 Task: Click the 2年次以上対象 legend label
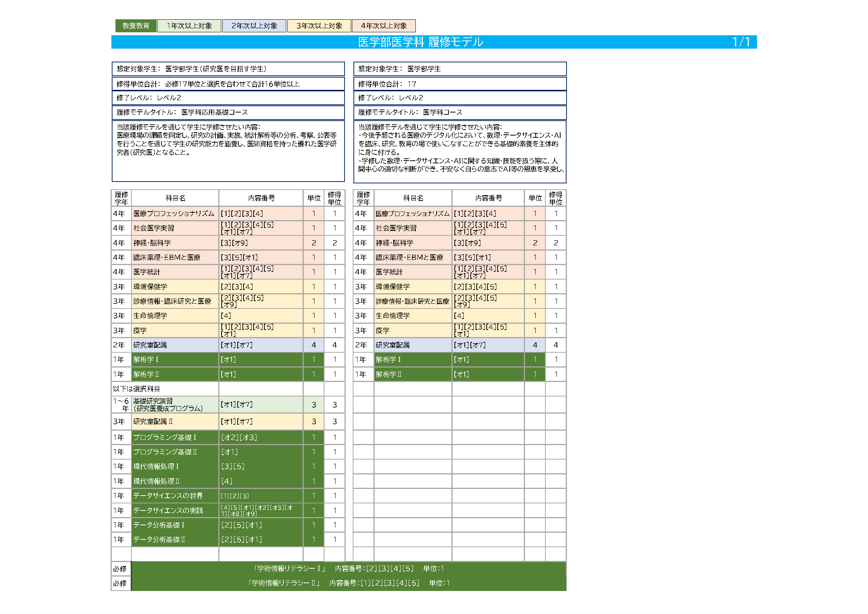point(254,26)
